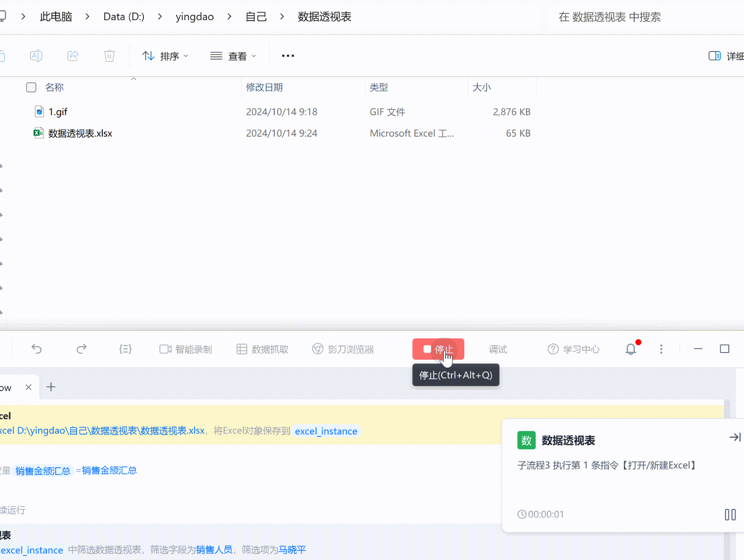Collapse the 数据透视表 run popup with arrow
744x560 pixels.
point(735,437)
